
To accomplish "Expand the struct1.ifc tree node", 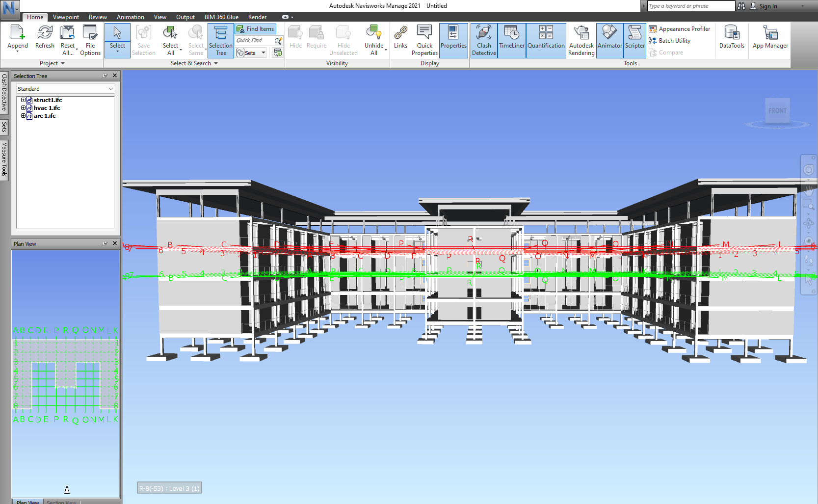I will point(23,100).
